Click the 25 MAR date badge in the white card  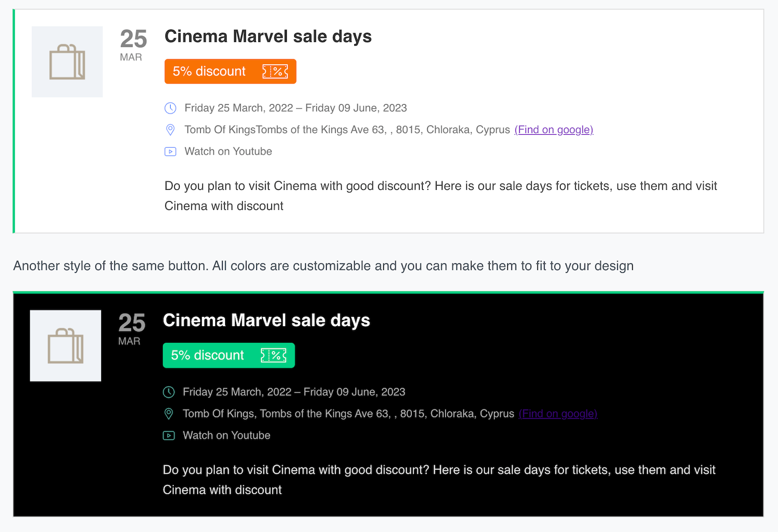coord(133,45)
